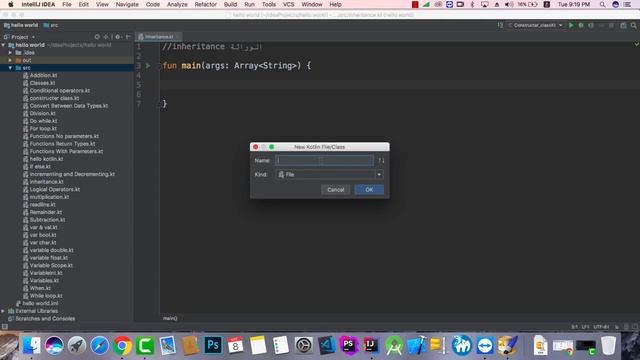Click Search Everywhere magnifier in IntelliJ toolbar
The height and width of the screenshot is (360, 640).
click(x=633, y=25)
